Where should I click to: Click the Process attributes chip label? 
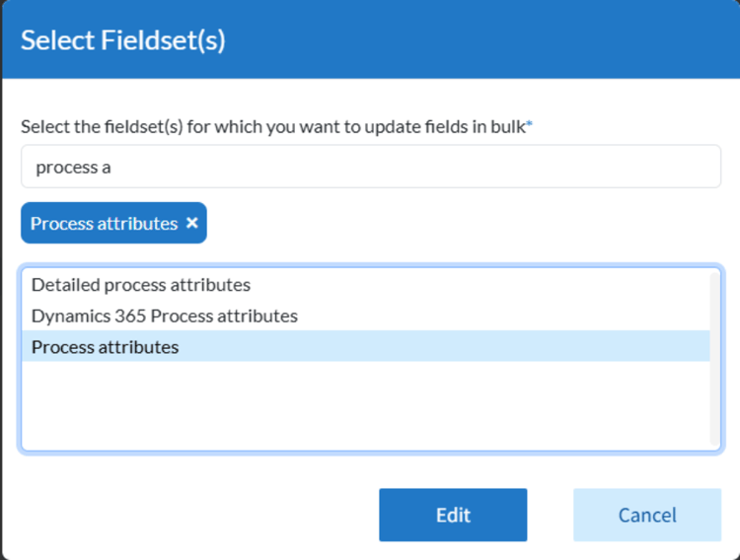tap(104, 223)
